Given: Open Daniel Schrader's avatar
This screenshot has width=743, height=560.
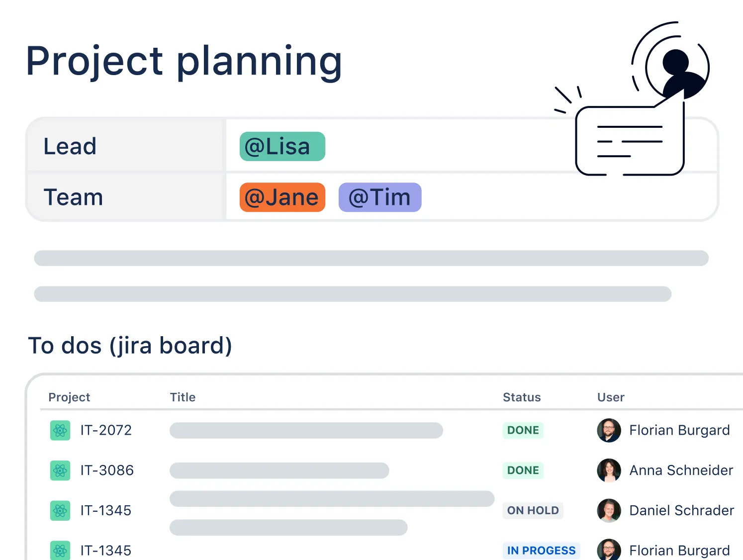Looking at the screenshot, I should pos(609,511).
